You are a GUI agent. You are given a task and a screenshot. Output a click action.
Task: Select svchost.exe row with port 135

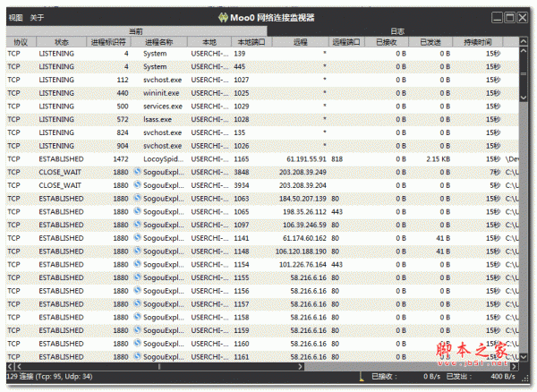click(x=262, y=132)
